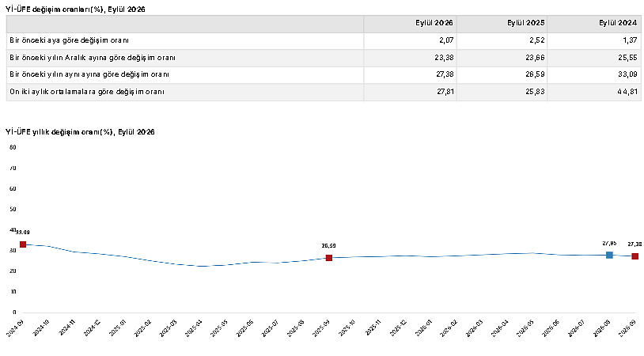This screenshot has width=644, height=356.
Task: Click the 2,07 table cell
Action: point(446,40)
